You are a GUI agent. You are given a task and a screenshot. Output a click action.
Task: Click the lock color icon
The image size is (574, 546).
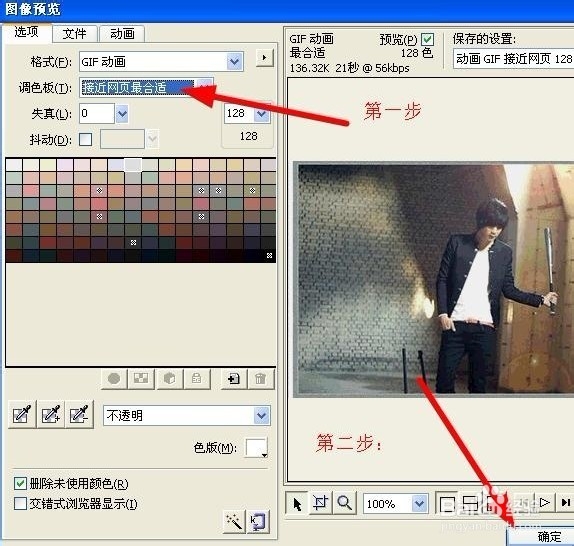pos(197,378)
